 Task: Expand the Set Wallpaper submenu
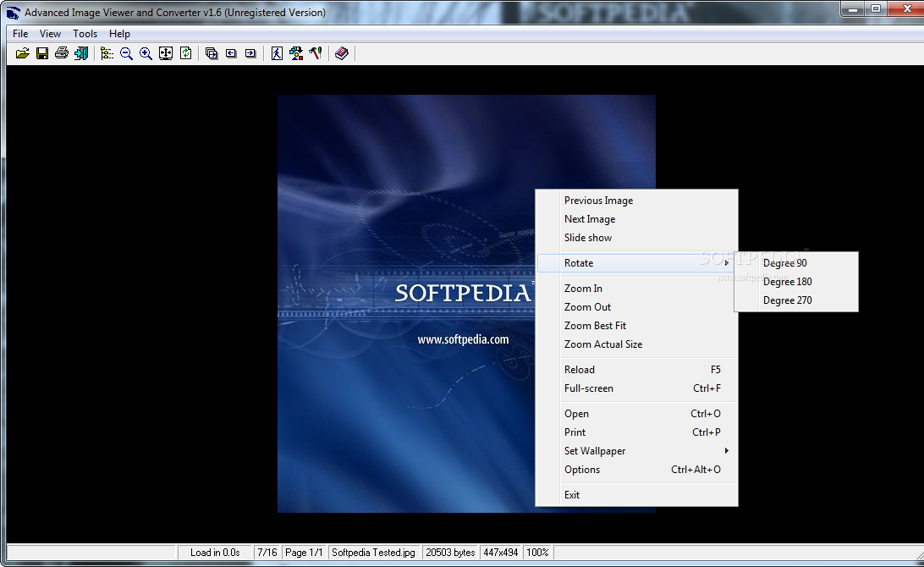coord(637,451)
